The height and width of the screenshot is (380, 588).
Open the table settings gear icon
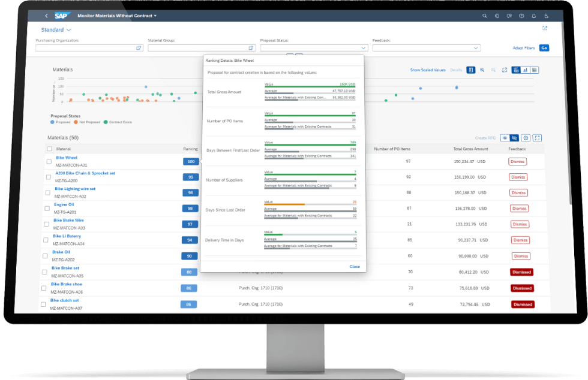[526, 138]
